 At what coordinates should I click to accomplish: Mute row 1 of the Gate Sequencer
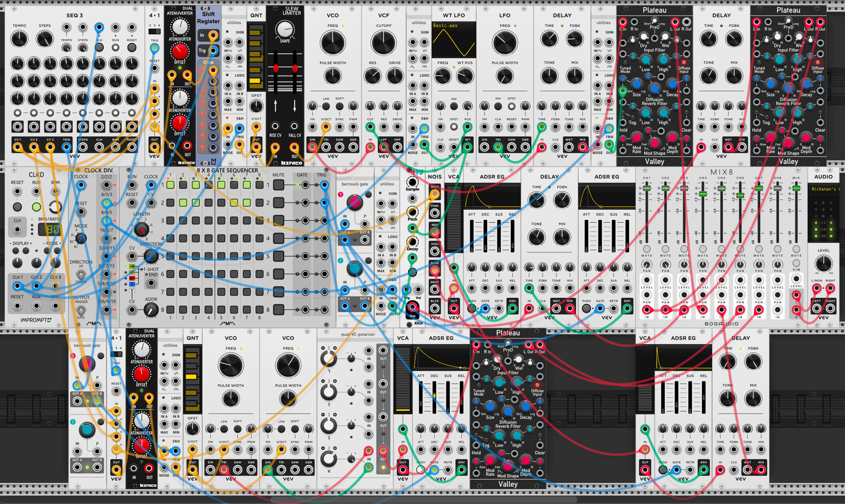pos(278,185)
